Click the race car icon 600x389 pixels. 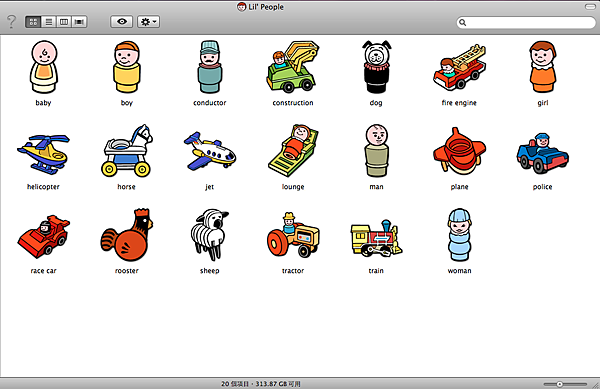point(43,236)
